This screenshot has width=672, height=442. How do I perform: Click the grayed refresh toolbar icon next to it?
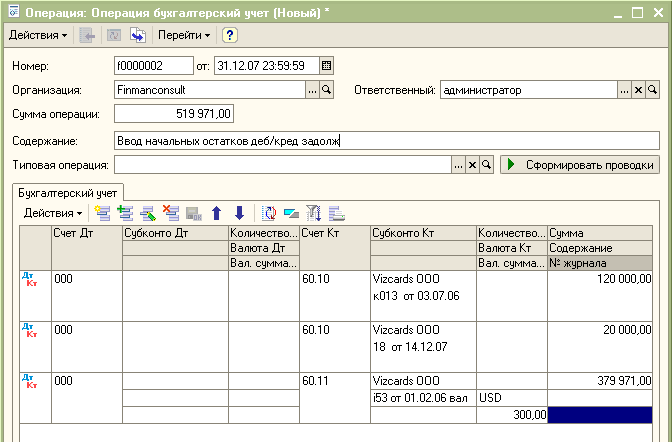(x=114, y=35)
